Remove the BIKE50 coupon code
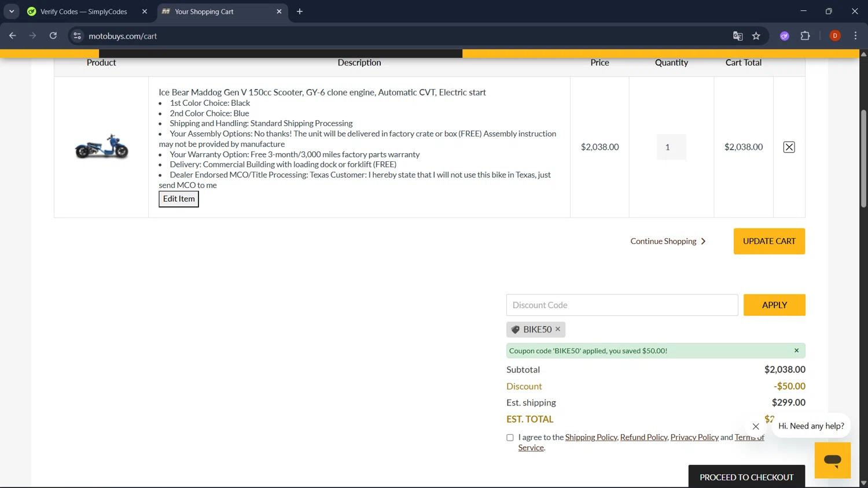The height and width of the screenshot is (488, 868). (x=558, y=329)
